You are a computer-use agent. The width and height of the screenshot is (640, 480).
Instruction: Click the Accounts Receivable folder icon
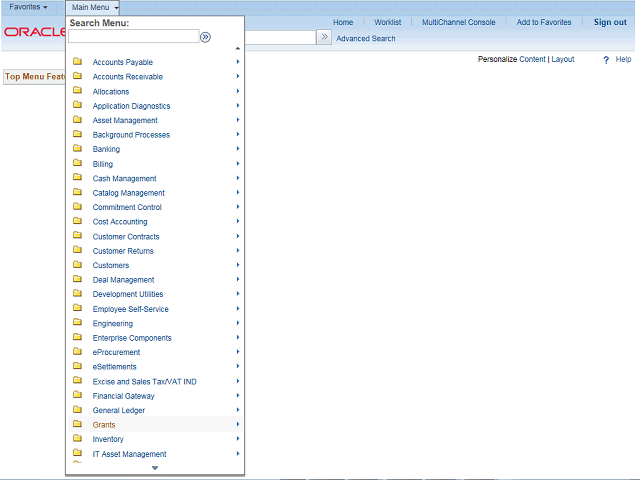(x=77, y=76)
